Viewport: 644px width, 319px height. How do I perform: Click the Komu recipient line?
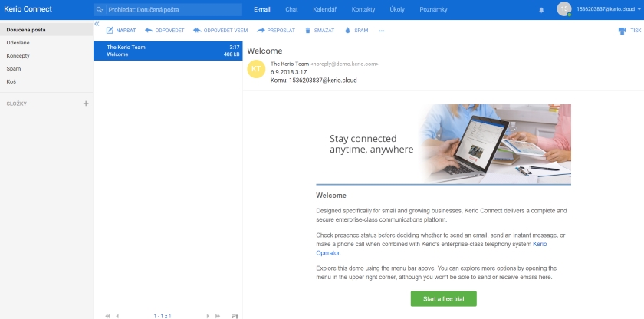(314, 81)
